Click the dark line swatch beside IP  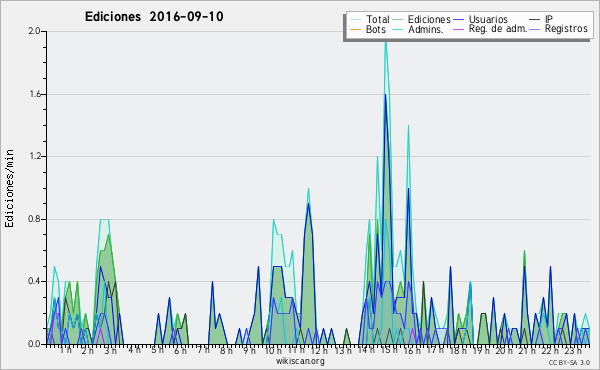point(535,20)
